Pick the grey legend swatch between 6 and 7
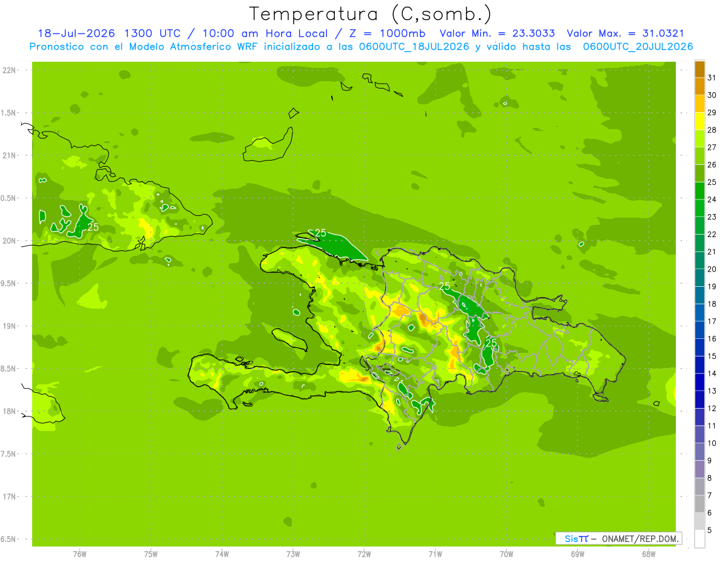 (699, 504)
